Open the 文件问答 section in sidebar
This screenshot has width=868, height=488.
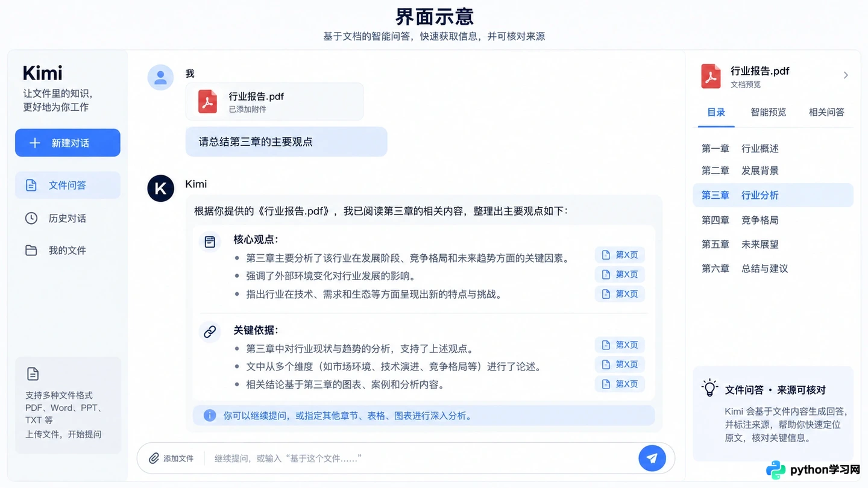[x=68, y=185]
